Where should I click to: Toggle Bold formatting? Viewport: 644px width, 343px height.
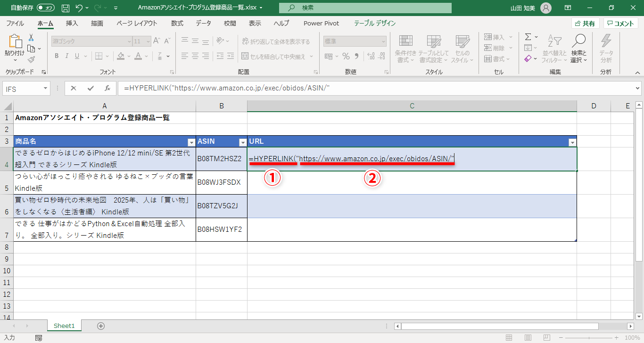click(57, 56)
